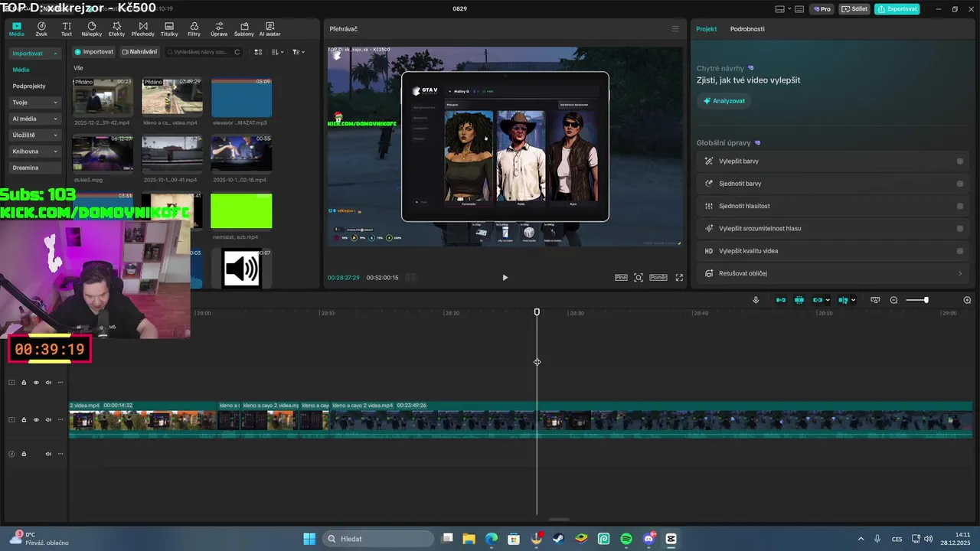980x551 pixels.
Task: Play the video in the player
Action: [x=505, y=278]
